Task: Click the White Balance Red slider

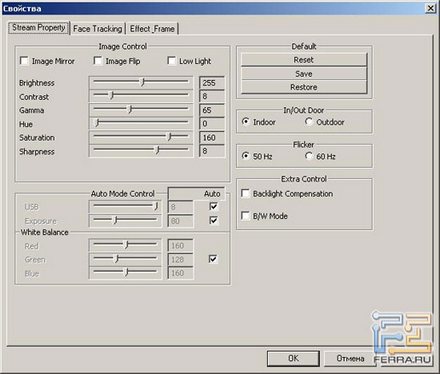Action: pyautogui.click(x=125, y=245)
